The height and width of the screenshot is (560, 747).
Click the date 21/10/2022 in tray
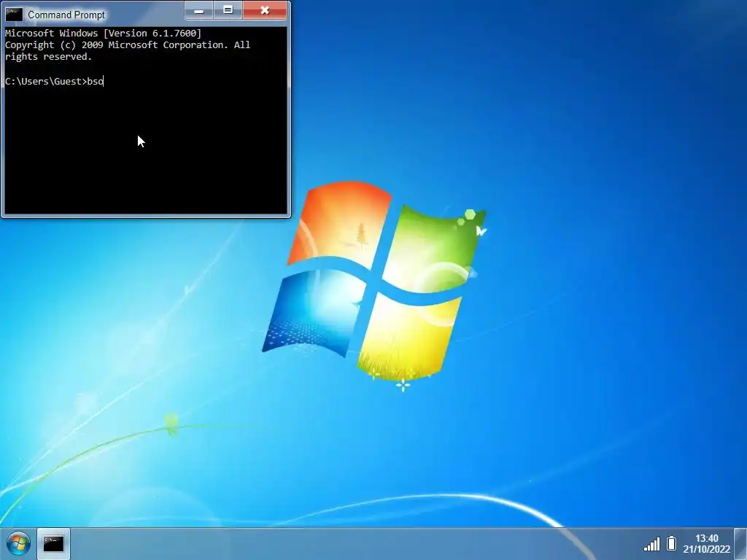pyautogui.click(x=706, y=549)
